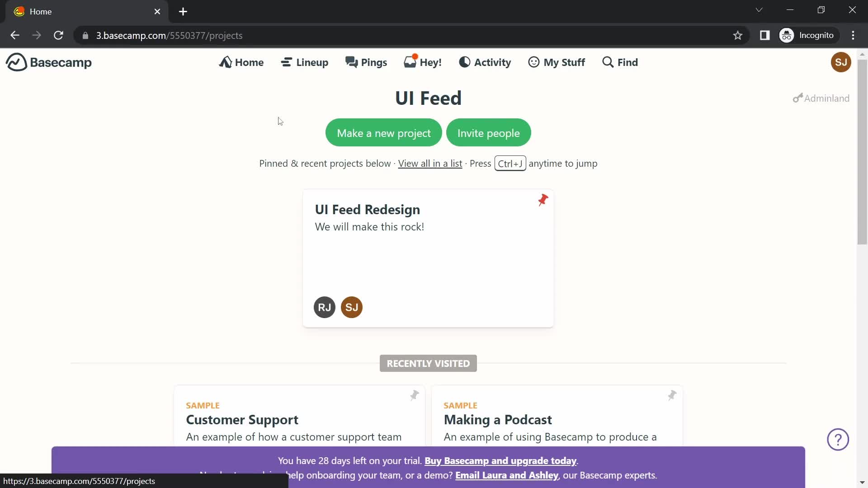Open the Activity feed icon
This screenshot has height=488, width=868.
465,62
